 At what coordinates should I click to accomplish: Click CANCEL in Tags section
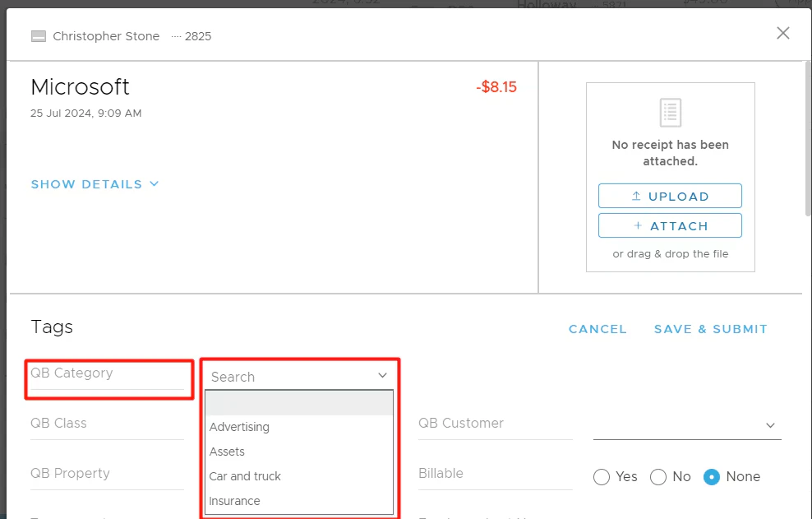[x=597, y=329]
